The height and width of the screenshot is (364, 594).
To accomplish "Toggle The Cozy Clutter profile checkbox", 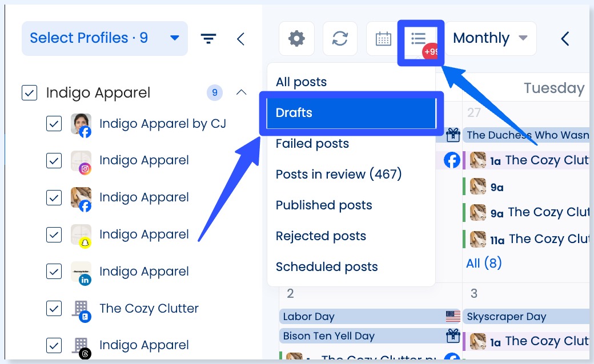I will pyautogui.click(x=54, y=308).
